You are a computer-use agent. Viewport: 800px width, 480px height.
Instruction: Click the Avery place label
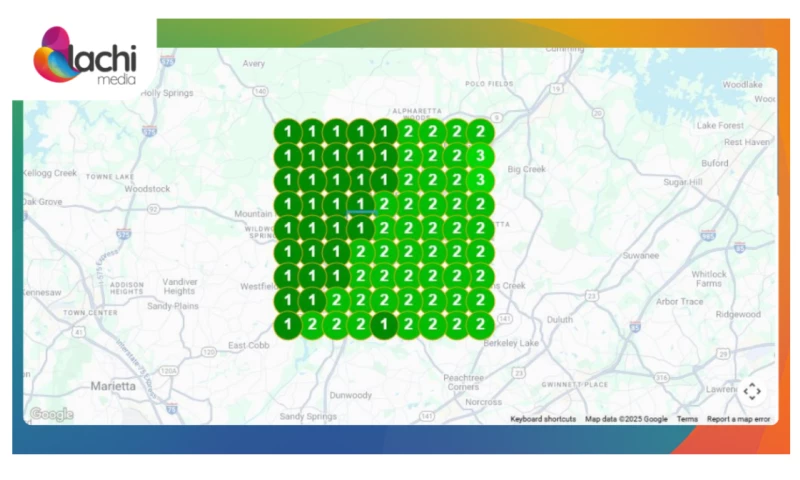(x=254, y=64)
